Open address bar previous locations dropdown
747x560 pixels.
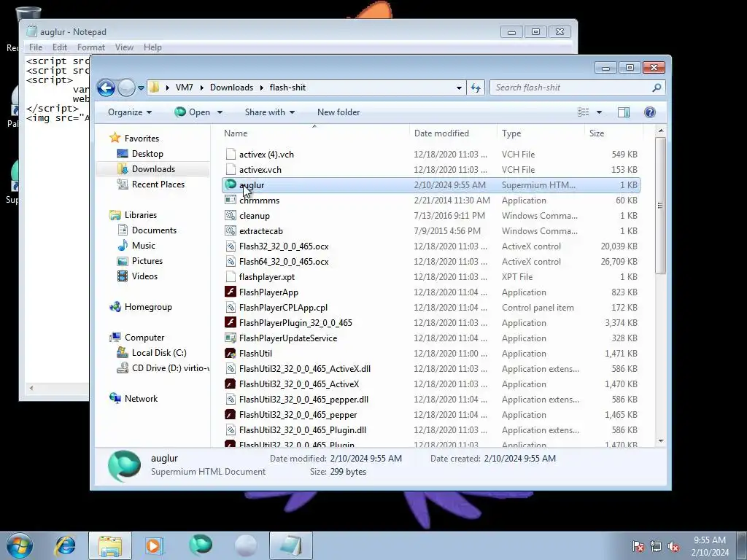[x=459, y=87]
